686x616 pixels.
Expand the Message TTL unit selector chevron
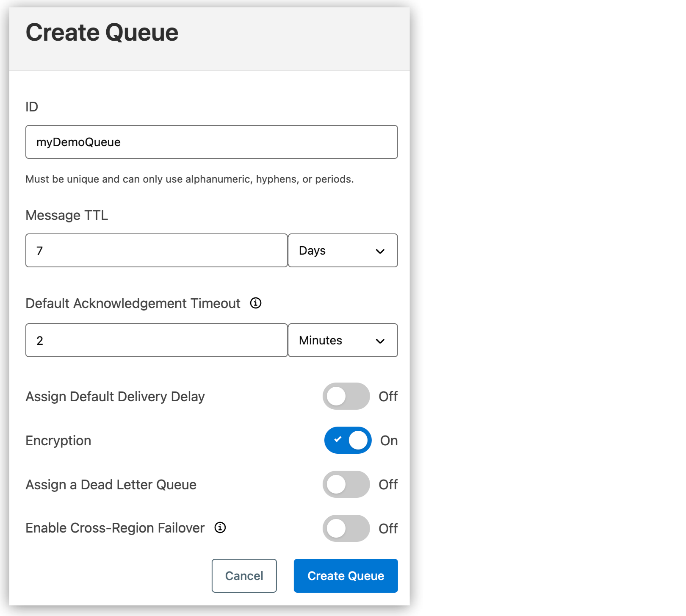(380, 250)
